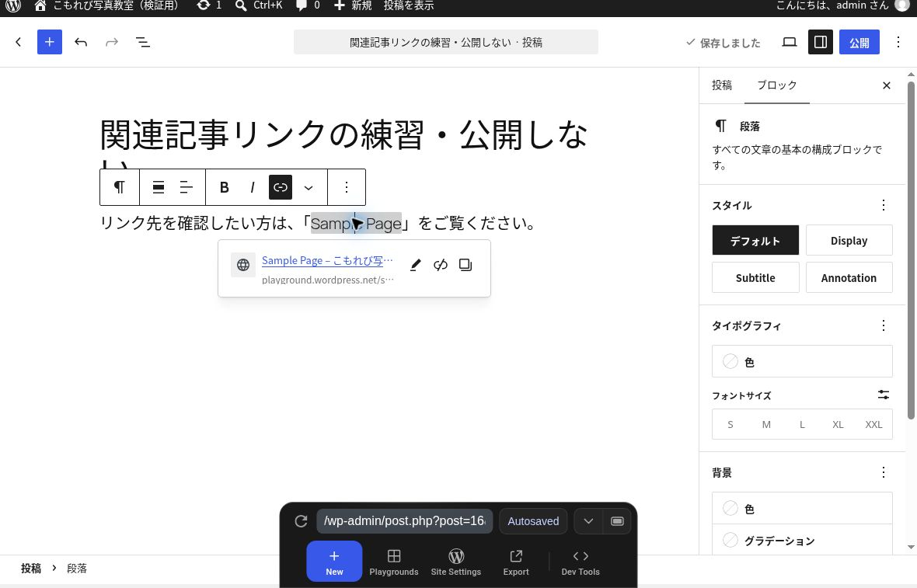Open the admin user account menu

coord(842,6)
